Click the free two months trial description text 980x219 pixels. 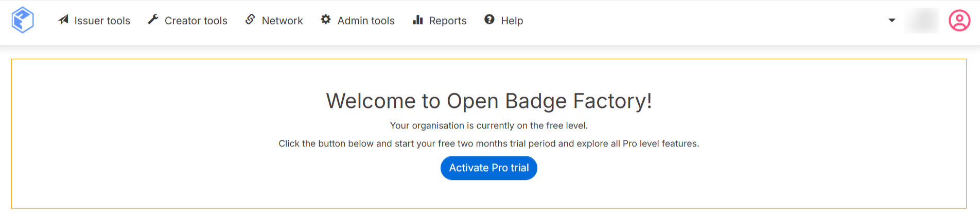489,143
